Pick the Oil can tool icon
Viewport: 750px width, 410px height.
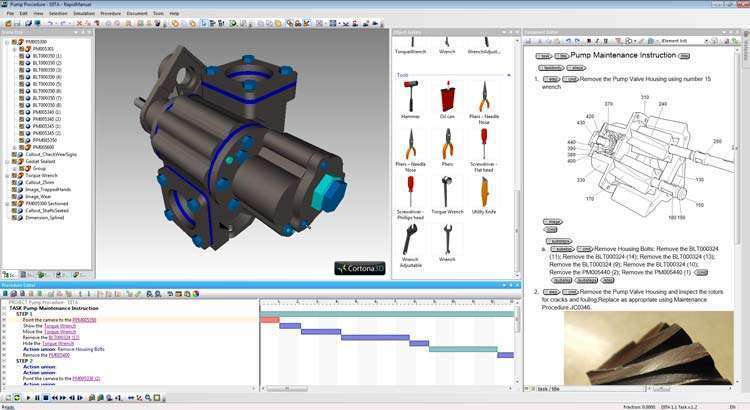(x=447, y=97)
